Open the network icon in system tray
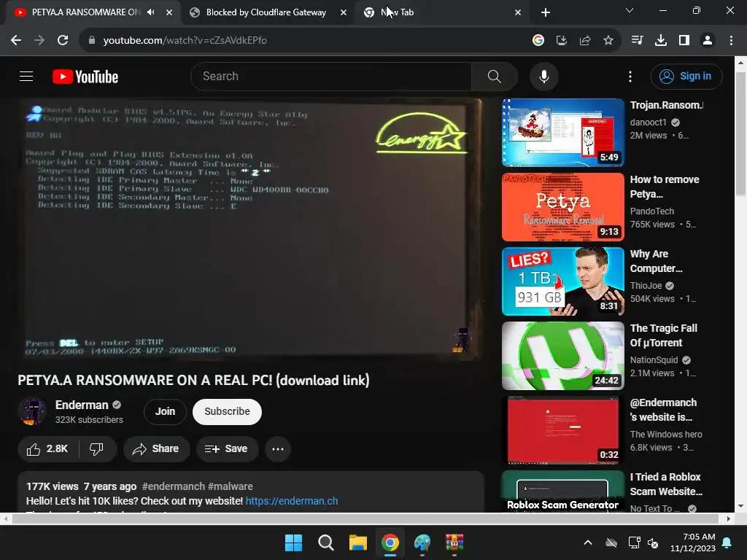 pyautogui.click(x=635, y=542)
